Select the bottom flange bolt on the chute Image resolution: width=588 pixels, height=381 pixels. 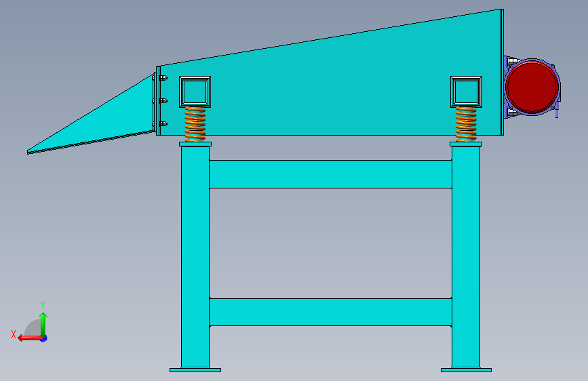coord(163,124)
